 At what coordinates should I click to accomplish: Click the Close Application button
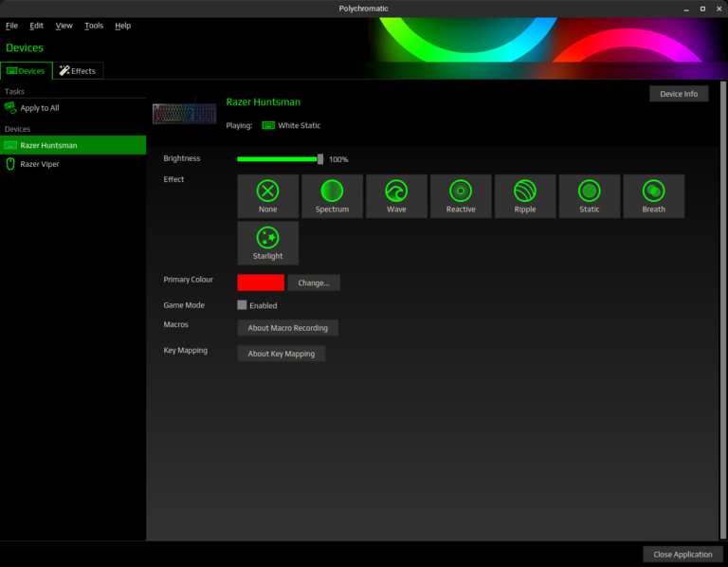pos(682,555)
